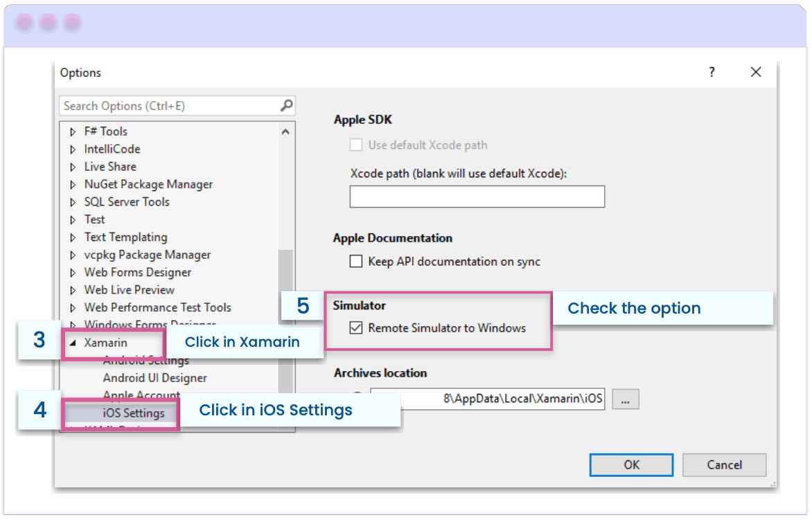Close the Options dialog

[x=756, y=72]
